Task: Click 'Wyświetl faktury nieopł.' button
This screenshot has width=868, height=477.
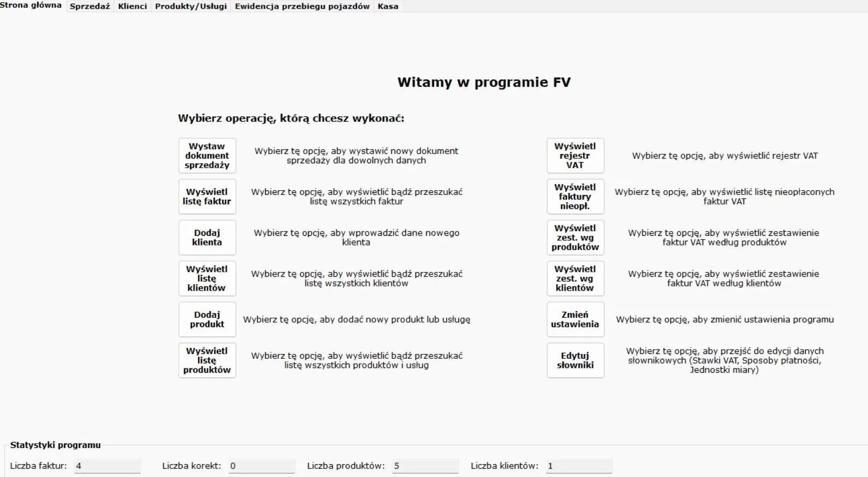Action: [x=575, y=197]
